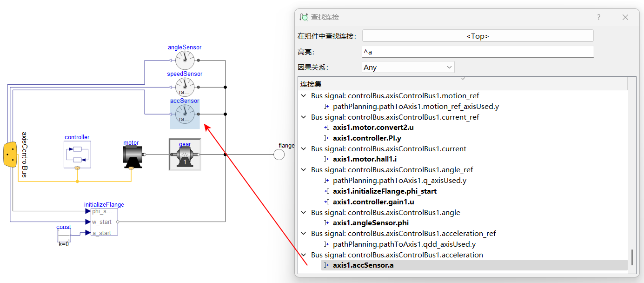Select axis1.controller.PI.y row

367,138
